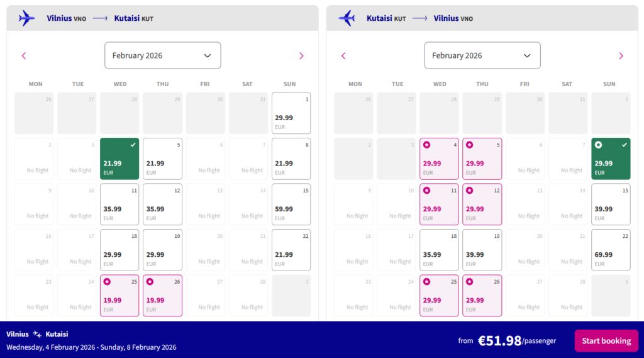Choose the return flight on Wednesday 11 February

click(x=439, y=204)
